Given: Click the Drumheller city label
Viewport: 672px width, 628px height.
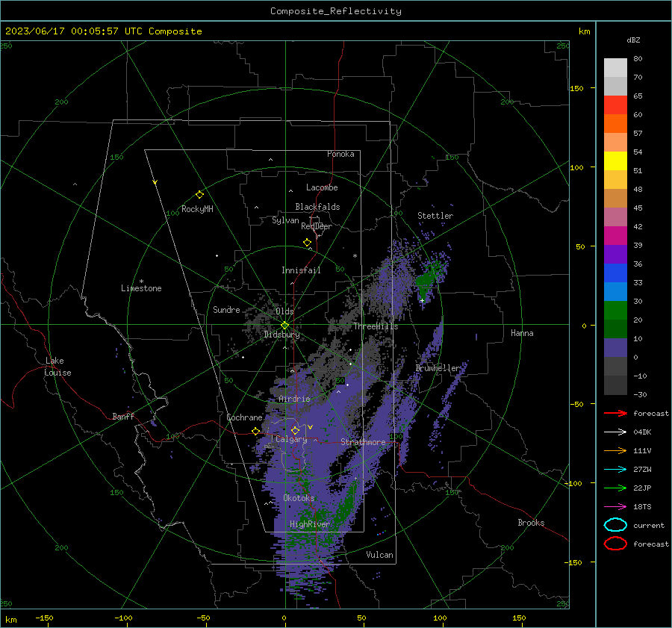Looking at the screenshot, I should tap(438, 368).
